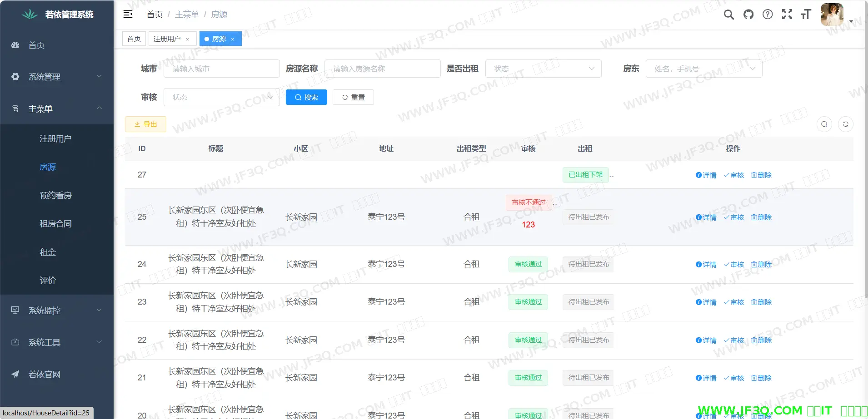This screenshot has height=419, width=868.
Task: Expand the 系统管理 sidebar menu
Action: click(57, 77)
